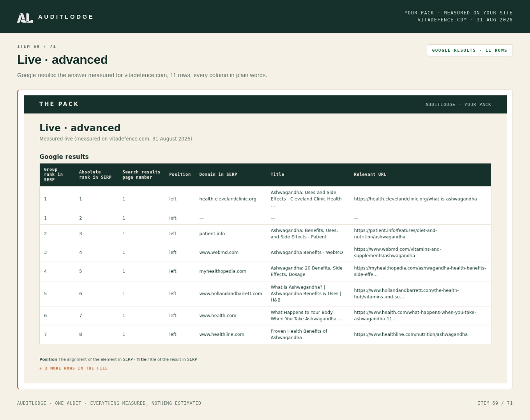The width and height of the screenshot is (530, 420).
Task: Click the 'Position' column header
Action: (x=180, y=175)
